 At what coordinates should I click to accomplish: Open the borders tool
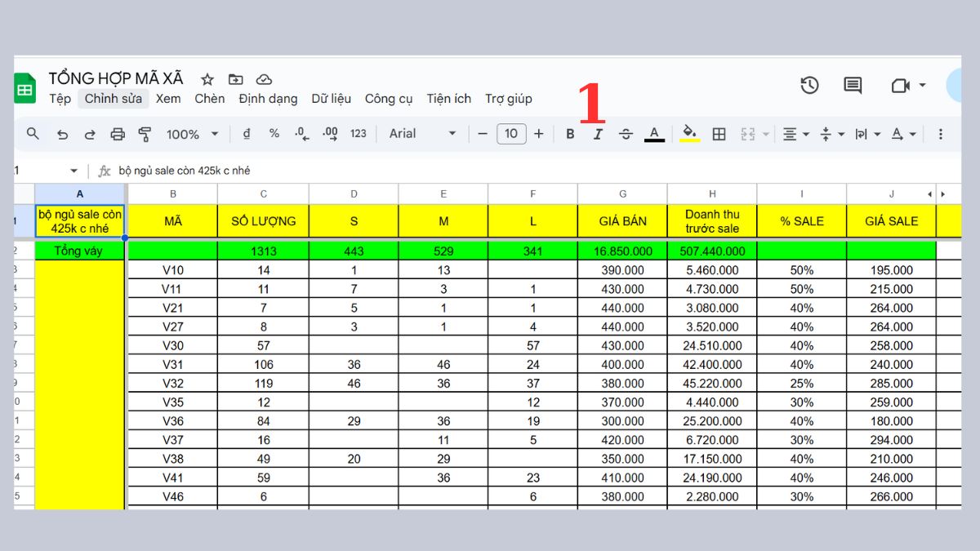click(719, 134)
